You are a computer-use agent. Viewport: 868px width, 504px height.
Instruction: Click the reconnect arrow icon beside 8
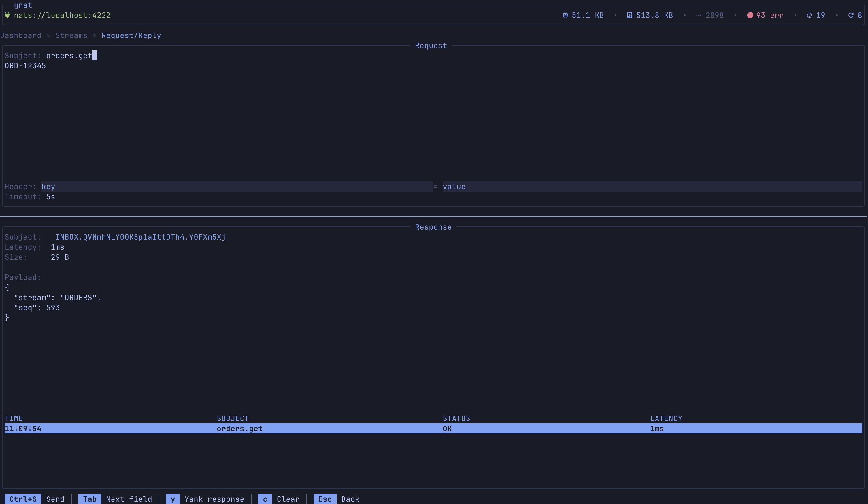(x=851, y=15)
